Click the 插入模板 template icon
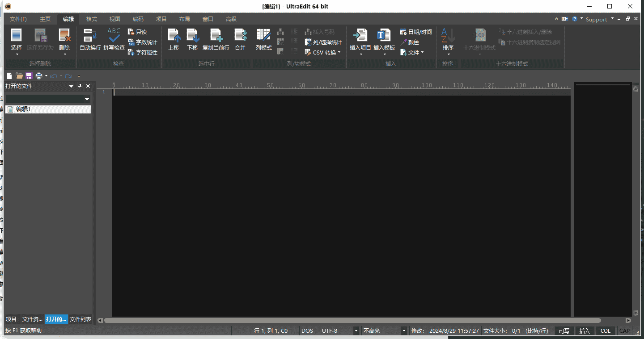Screen dimensions: 644x339 [384, 36]
